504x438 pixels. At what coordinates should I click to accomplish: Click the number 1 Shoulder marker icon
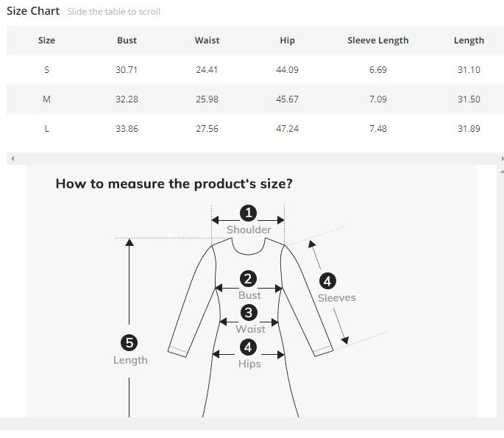pos(249,213)
